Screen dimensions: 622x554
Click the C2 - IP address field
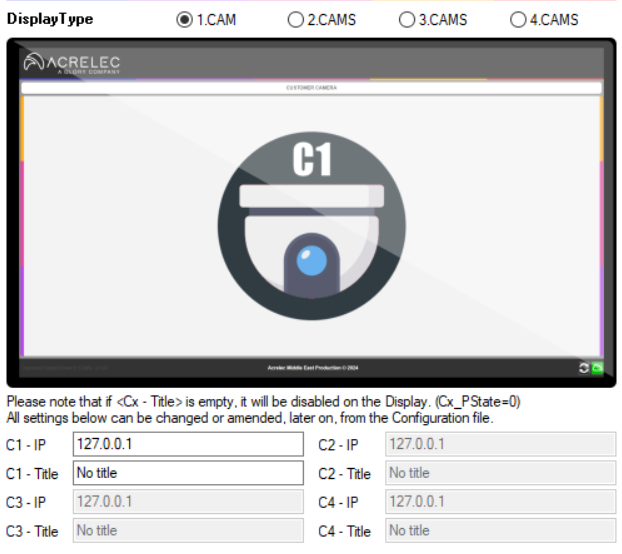500,445
